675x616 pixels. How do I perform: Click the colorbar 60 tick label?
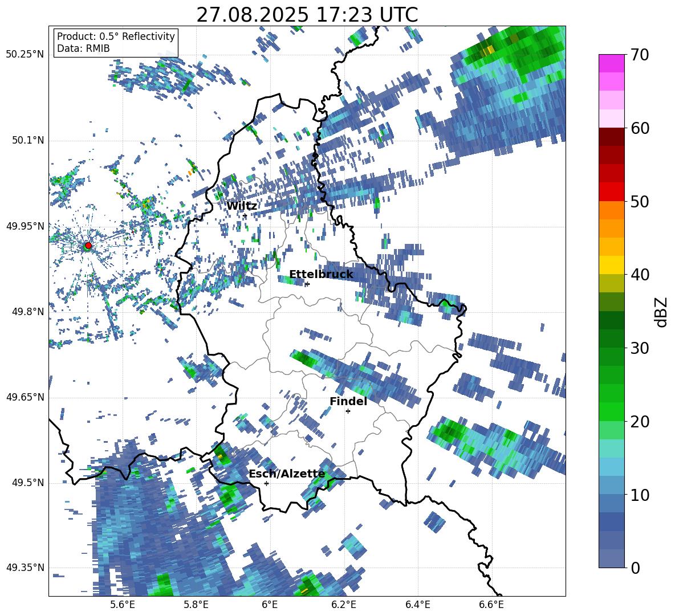[x=639, y=128]
